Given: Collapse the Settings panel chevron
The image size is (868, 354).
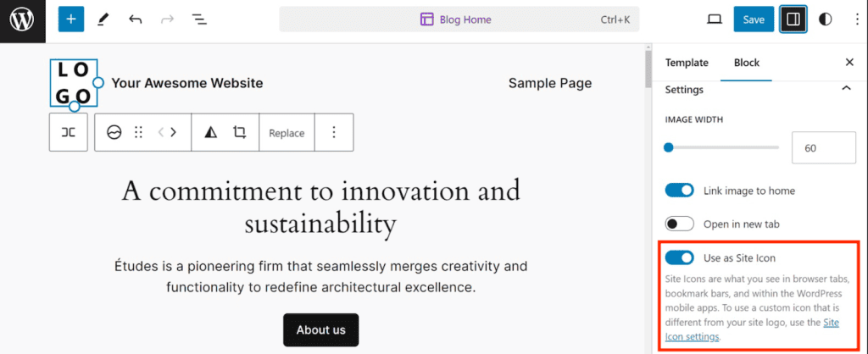Looking at the screenshot, I should [x=845, y=88].
